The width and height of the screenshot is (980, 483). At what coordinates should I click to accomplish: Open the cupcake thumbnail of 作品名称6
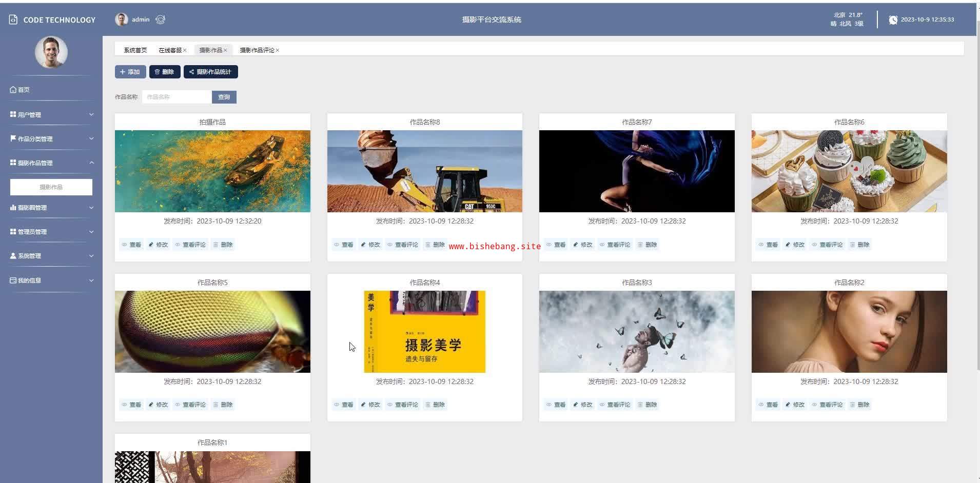click(x=849, y=171)
